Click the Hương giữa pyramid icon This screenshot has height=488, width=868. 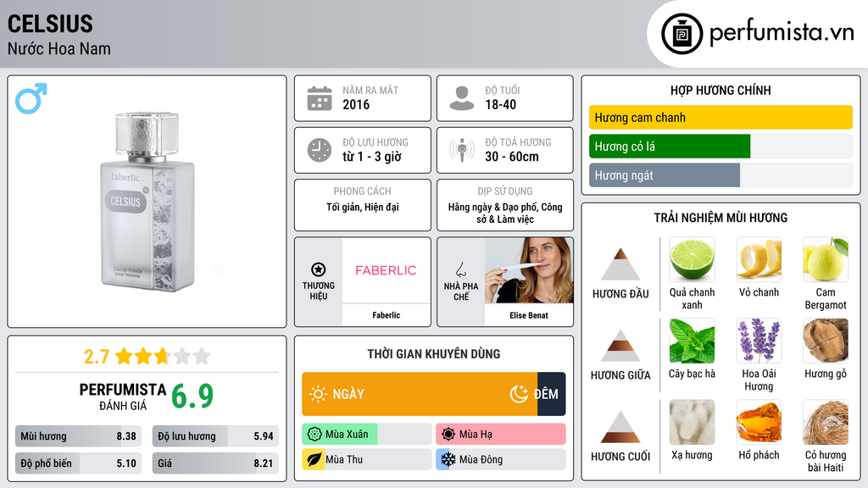[620, 346]
